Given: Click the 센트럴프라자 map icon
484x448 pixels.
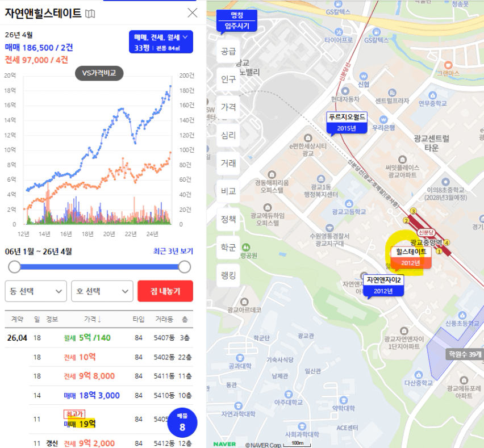Looking at the screenshot, I should (x=392, y=93).
